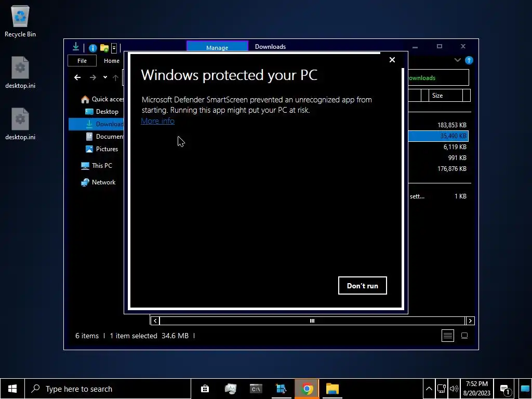Viewport: 532px width, 399px height.
Task: Switch to Large icons view layout
Action: 464,336
